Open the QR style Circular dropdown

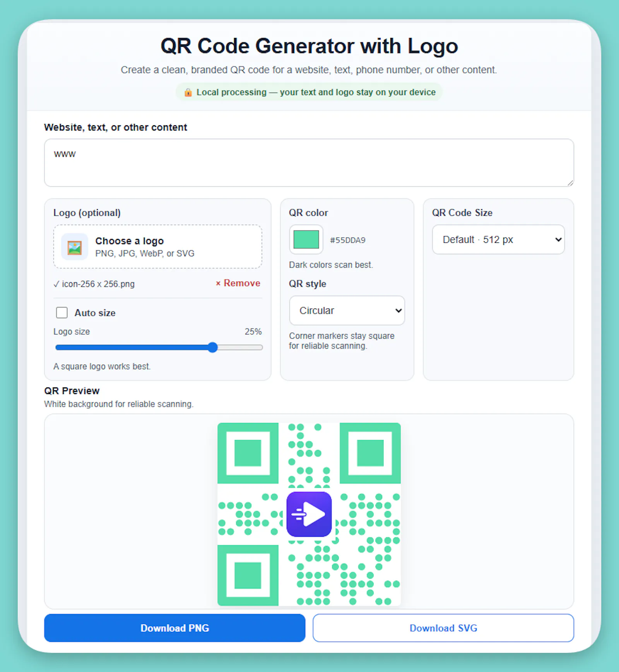pyautogui.click(x=347, y=310)
